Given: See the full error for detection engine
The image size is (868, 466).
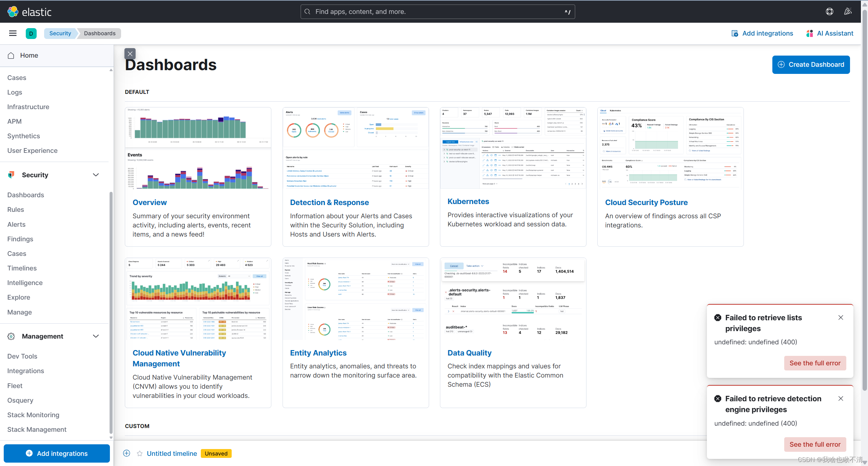Looking at the screenshot, I should pyautogui.click(x=815, y=444).
